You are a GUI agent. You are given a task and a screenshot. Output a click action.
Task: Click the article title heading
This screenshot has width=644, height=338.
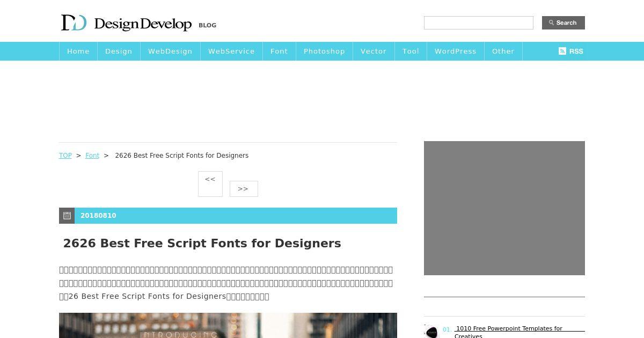click(202, 243)
